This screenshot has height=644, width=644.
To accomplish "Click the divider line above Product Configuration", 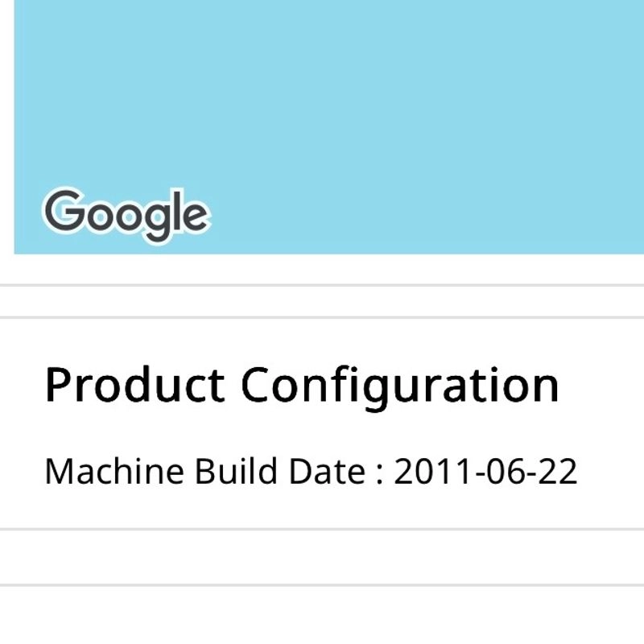I will [x=322, y=317].
